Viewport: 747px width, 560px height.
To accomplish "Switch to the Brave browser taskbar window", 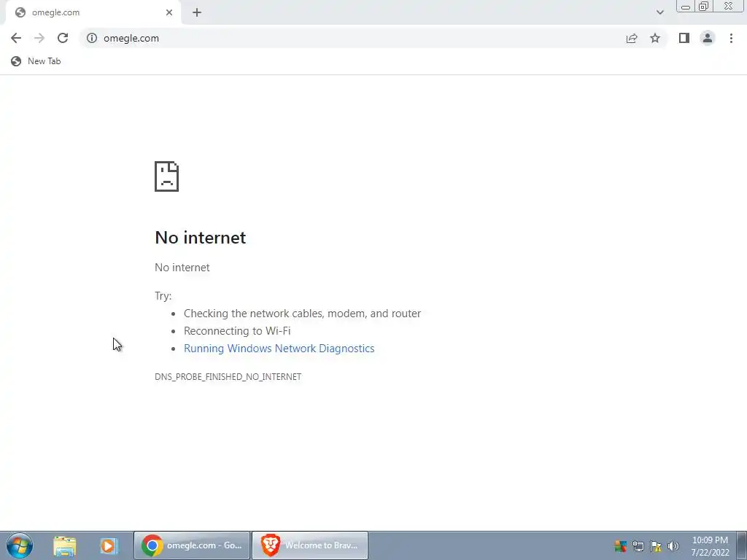I will (x=309, y=545).
